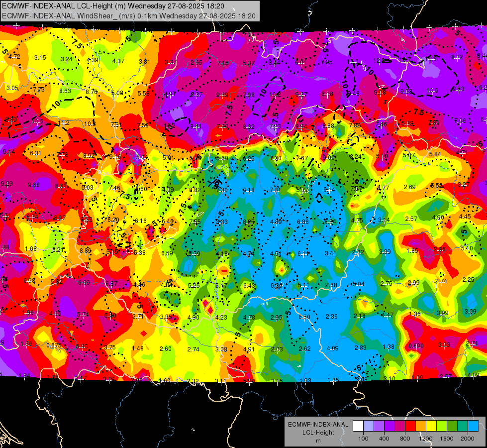Image resolution: width=487 pixels, height=448 pixels.
Task: Click the map value 2.60
Action: coord(165,349)
